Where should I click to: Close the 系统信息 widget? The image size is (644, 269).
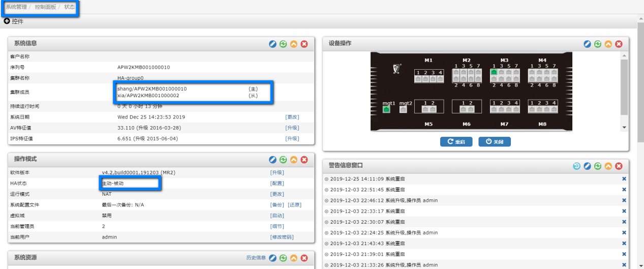pos(304,44)
